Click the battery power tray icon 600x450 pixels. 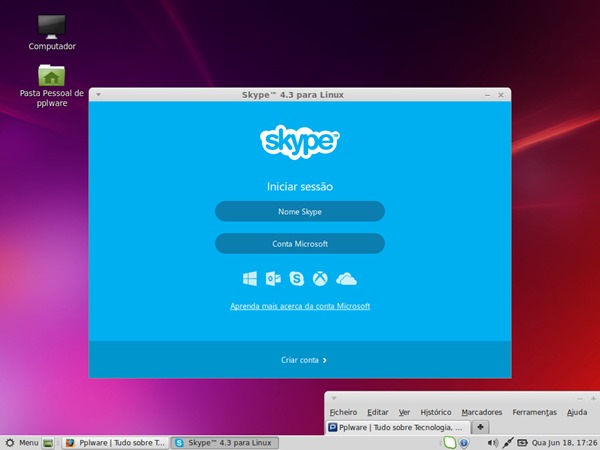tap(522, 443)
